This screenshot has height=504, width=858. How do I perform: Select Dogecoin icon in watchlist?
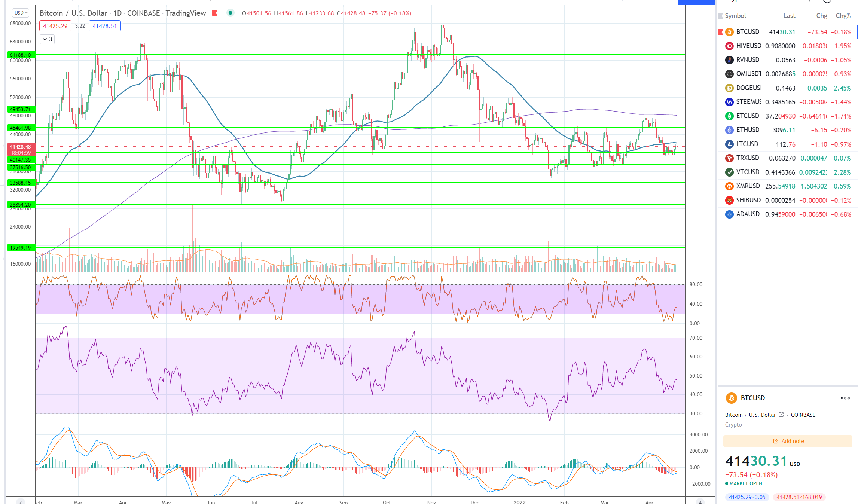(x=729, y=88)
